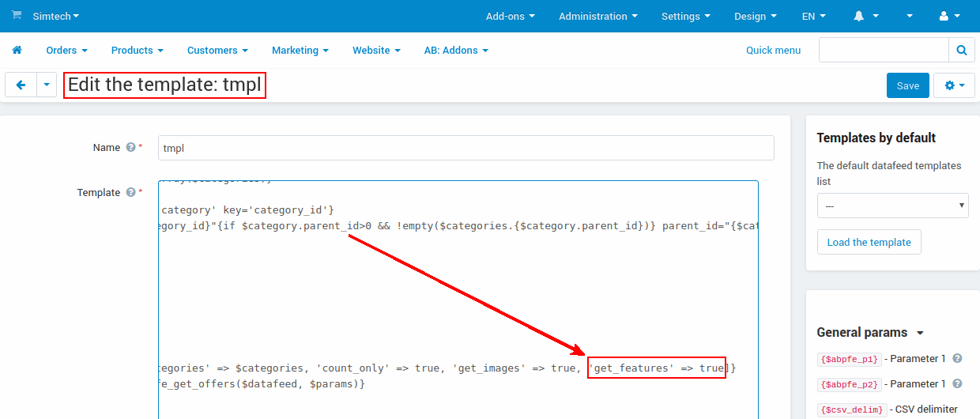Click the search magnifier icon
The width and height of the screenshot is (980, 419).
(x=961, y=50)
